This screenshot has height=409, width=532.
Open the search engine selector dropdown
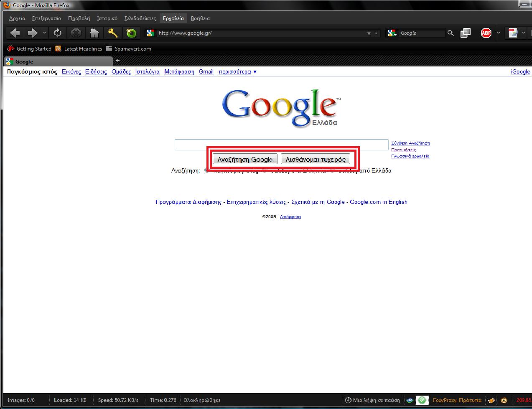392,33
